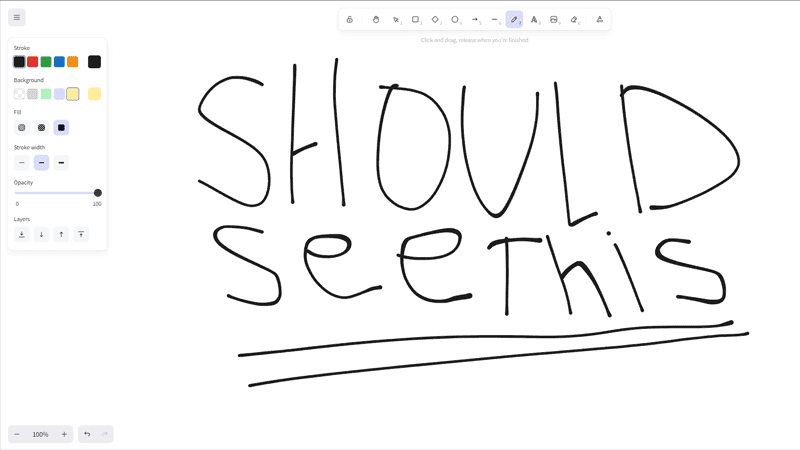Zoom in with the plus button

[x=64, y=434]
